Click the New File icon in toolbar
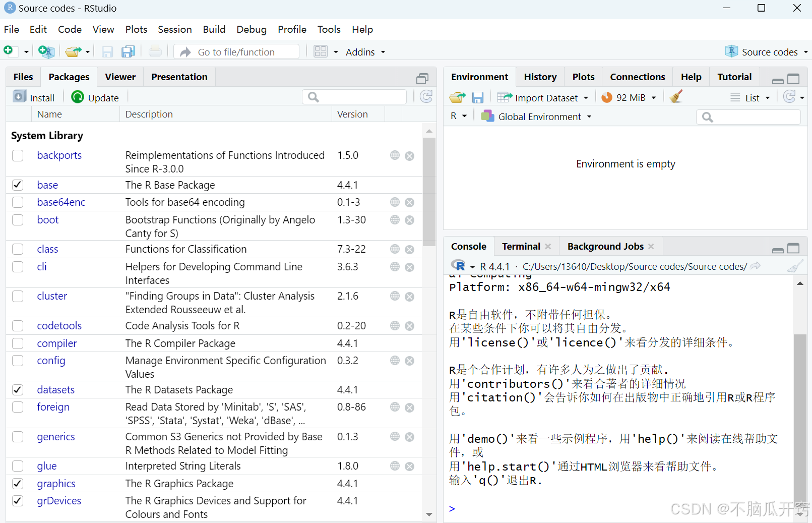 tap(9, 51)
